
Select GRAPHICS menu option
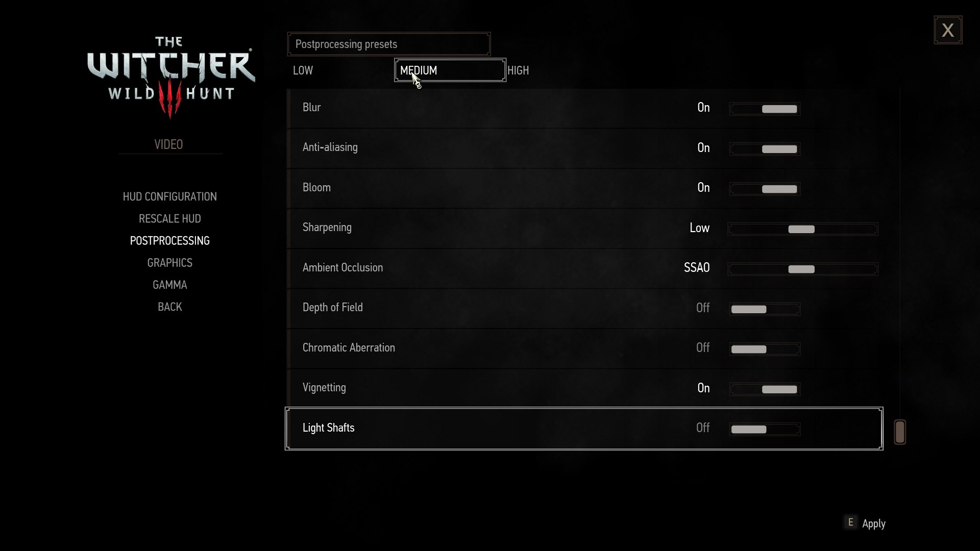[169, 262]
